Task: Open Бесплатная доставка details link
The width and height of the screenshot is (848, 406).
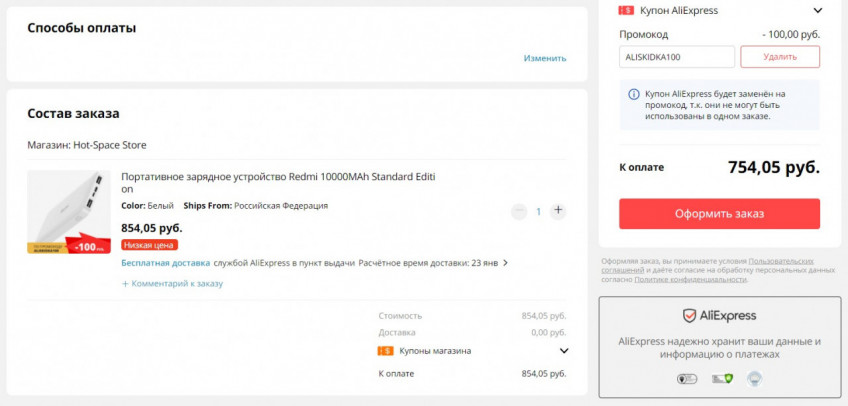Action: point(165,263)
